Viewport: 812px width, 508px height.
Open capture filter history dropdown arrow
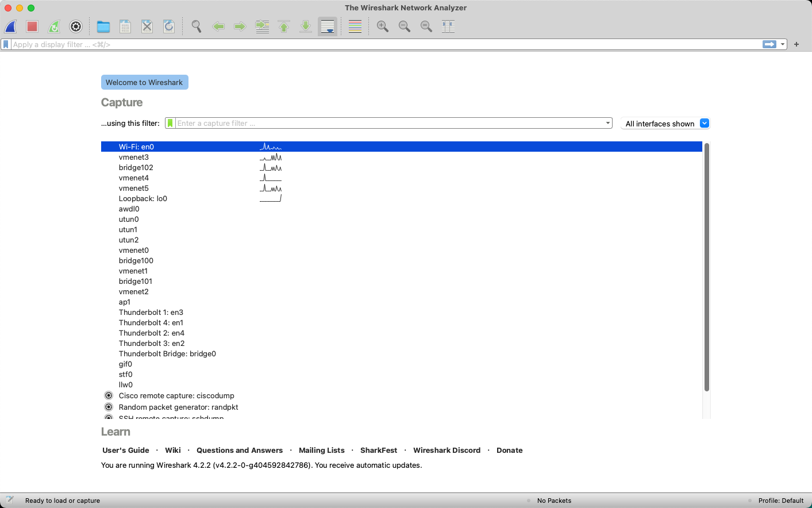click(608, 124)
